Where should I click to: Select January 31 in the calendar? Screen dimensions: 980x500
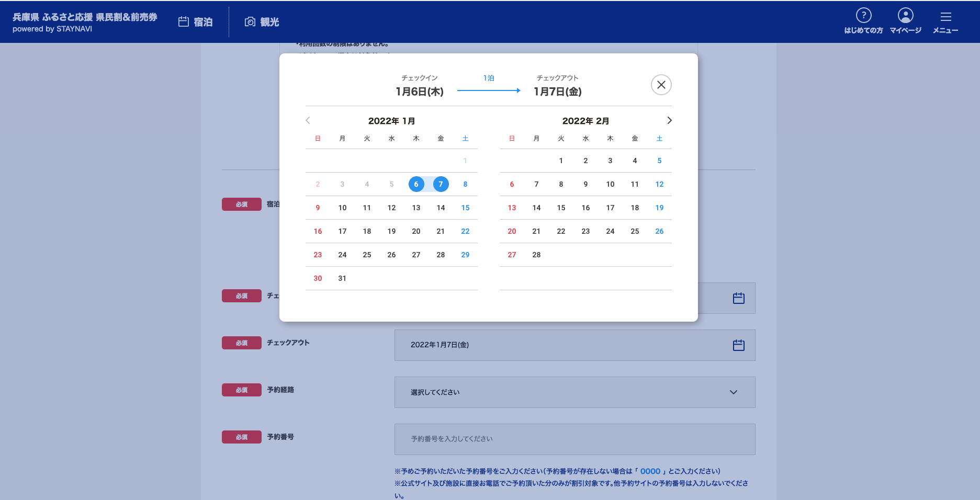click(x=342, y=278)
